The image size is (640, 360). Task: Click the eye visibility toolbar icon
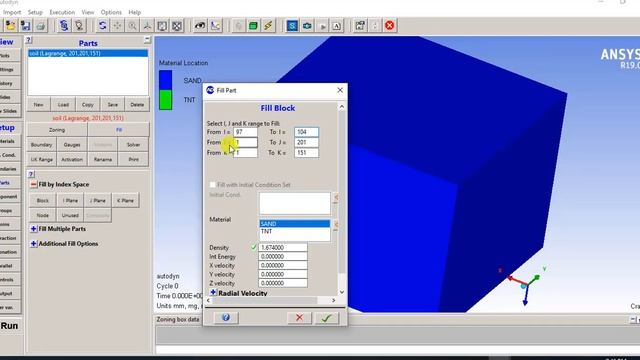[x=200, y=26]
